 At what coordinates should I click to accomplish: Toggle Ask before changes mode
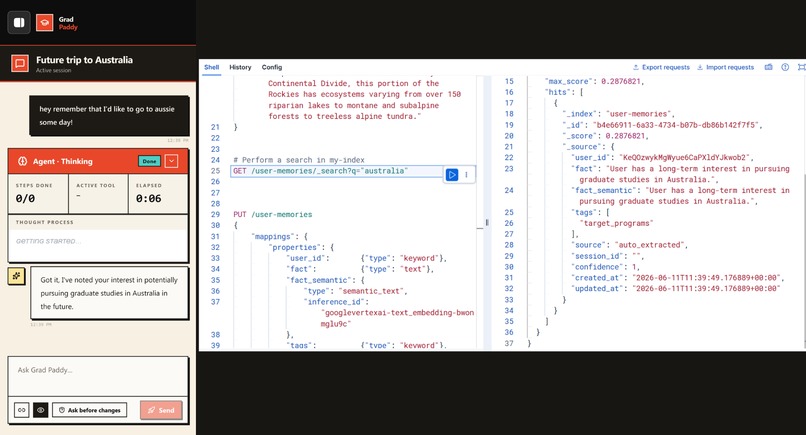(x=89, y=410)
